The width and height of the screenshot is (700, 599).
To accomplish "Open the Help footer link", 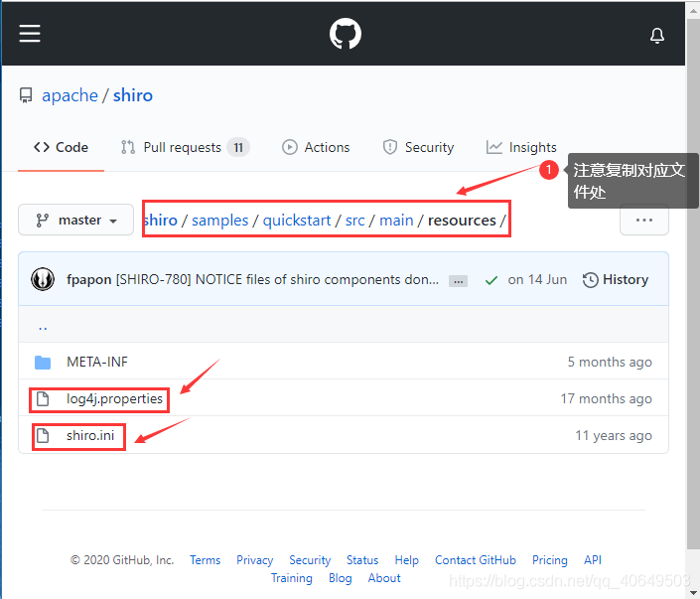I will coord(407,560).
